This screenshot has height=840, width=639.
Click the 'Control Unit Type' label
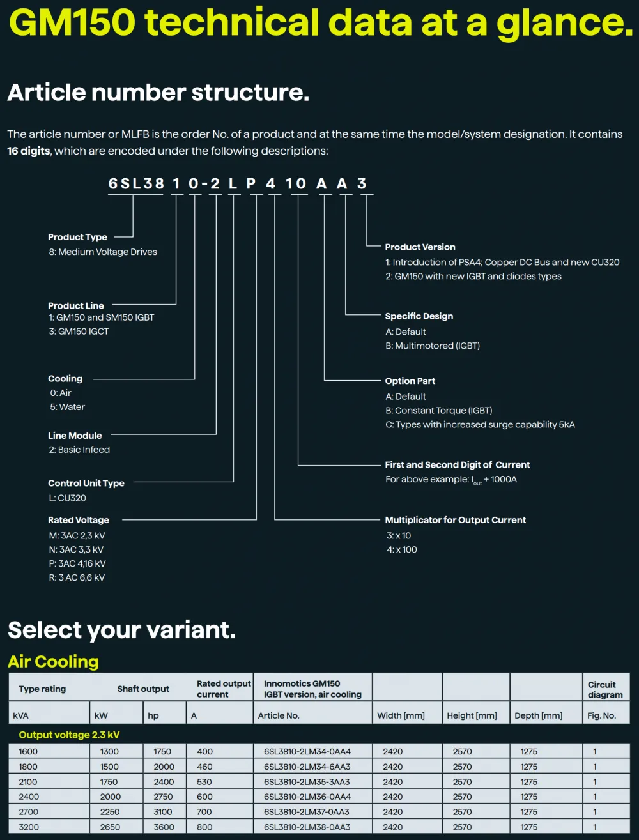pyautogui.click(x=86, y=484)
